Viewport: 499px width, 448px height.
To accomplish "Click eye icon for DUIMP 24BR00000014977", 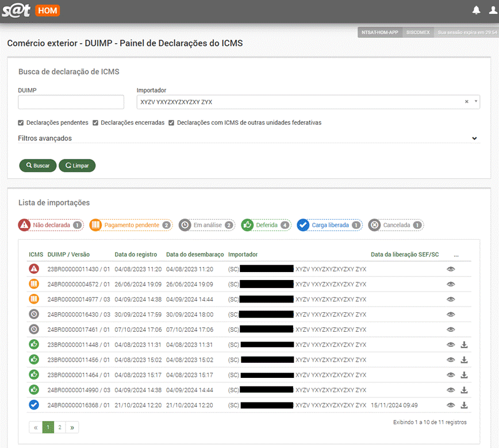I will [451, 299].
